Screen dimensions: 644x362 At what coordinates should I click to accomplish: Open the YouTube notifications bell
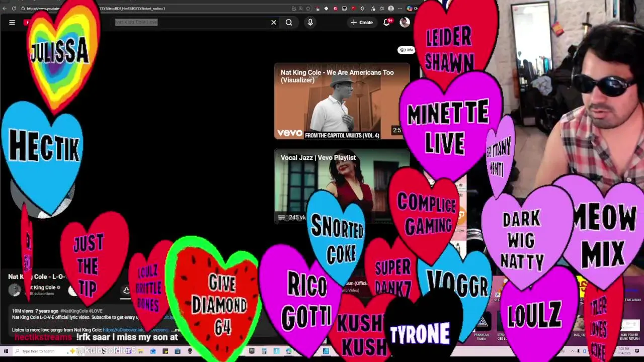coord(386,22)
